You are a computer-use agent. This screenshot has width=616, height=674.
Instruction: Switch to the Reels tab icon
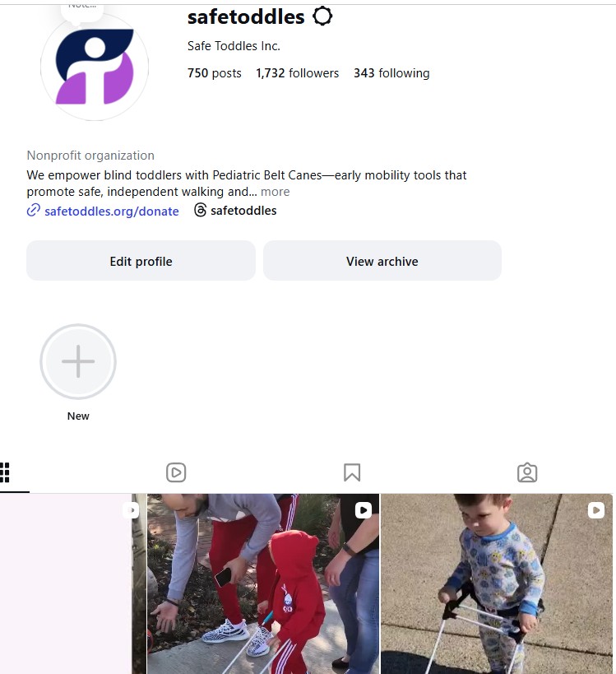[x=176, y=472]
